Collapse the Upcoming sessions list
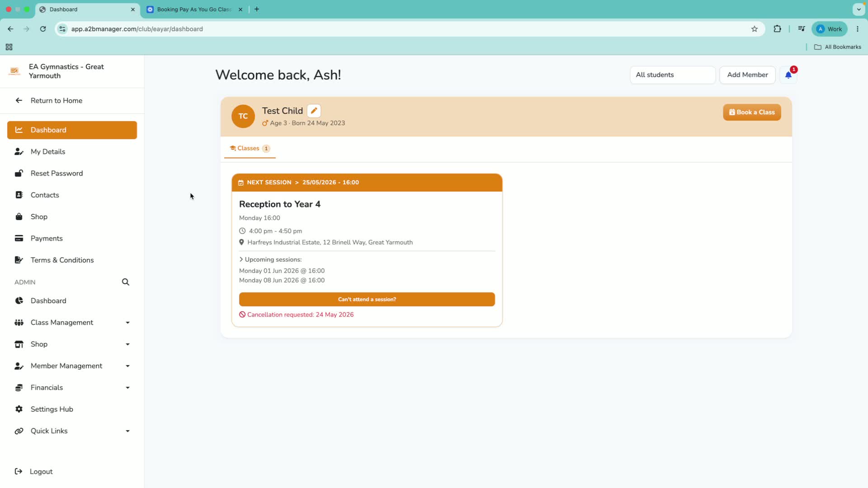 point(270,259)
